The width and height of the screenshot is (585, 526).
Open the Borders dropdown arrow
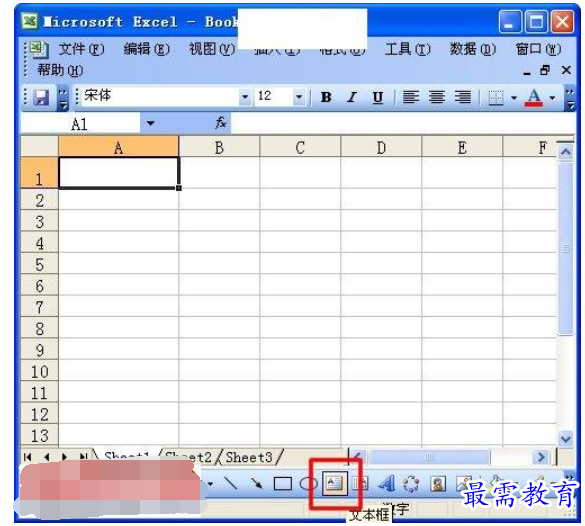pyautogui.click(x=514, y=98)
